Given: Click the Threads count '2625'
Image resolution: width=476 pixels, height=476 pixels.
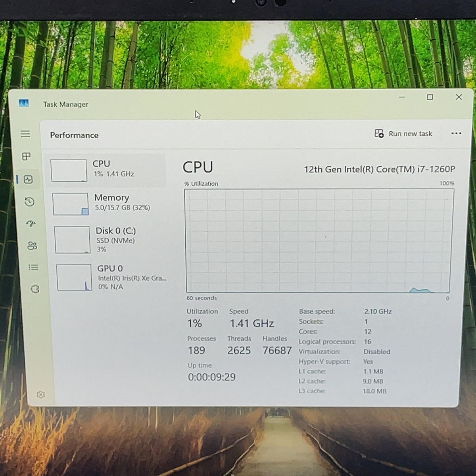Looking at the screenshot, I should tap(239, 350).
